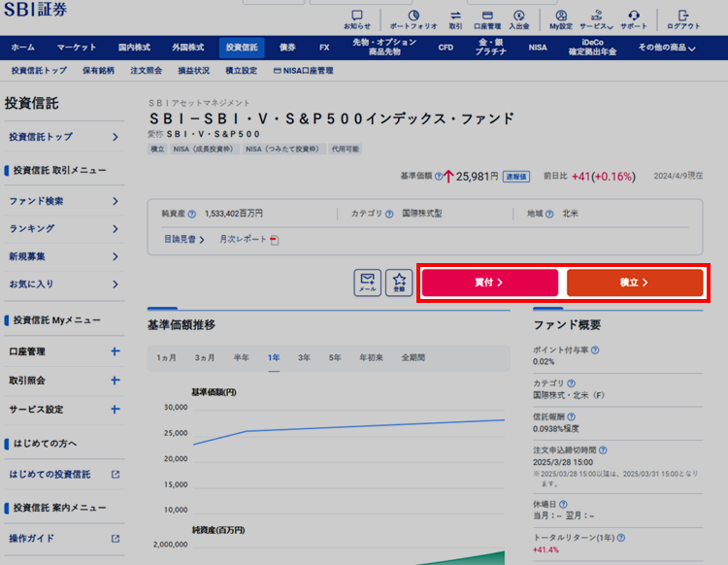
Task: Select the 国内株式 navigation tab
Action: (134, 48)
